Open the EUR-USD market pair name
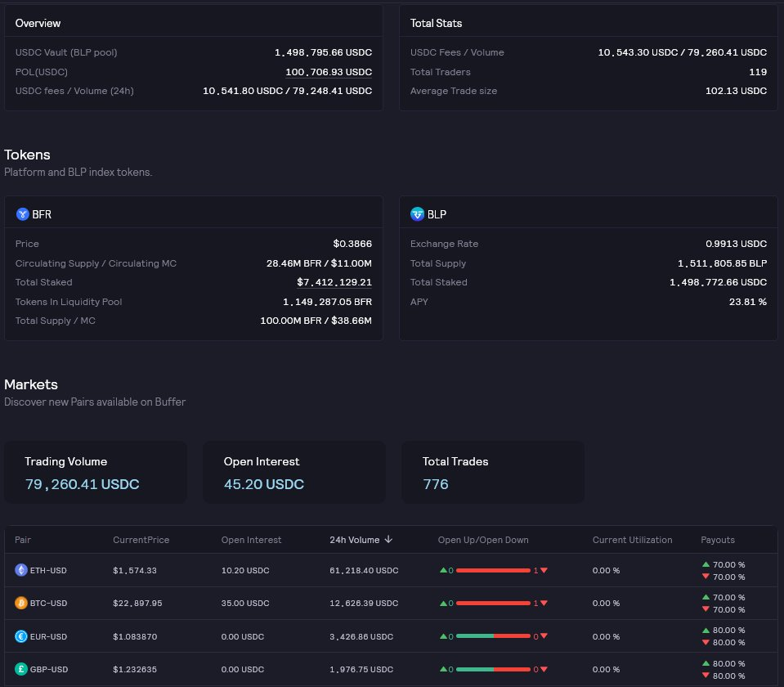The height and width of the screenshot is (687, 784). 48,636
